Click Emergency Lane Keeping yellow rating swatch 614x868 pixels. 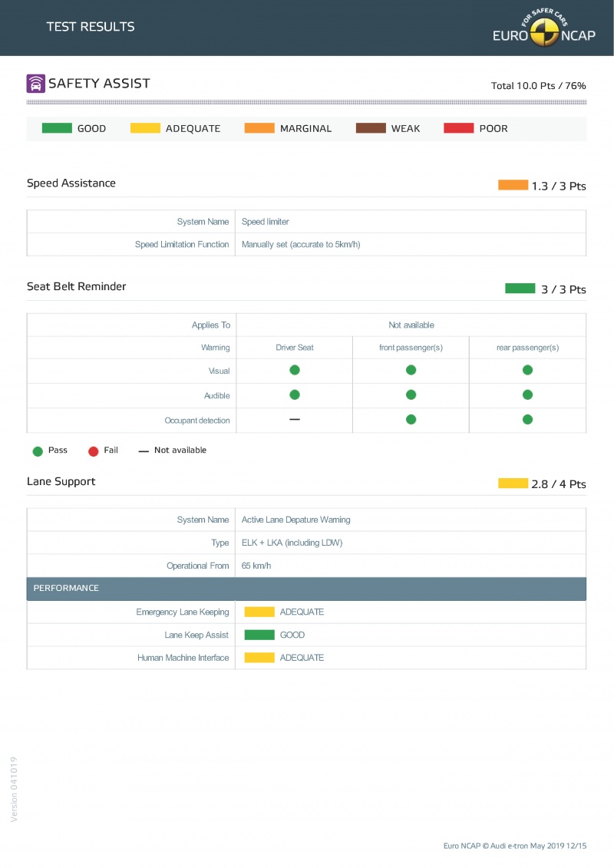tap(259, 612)
